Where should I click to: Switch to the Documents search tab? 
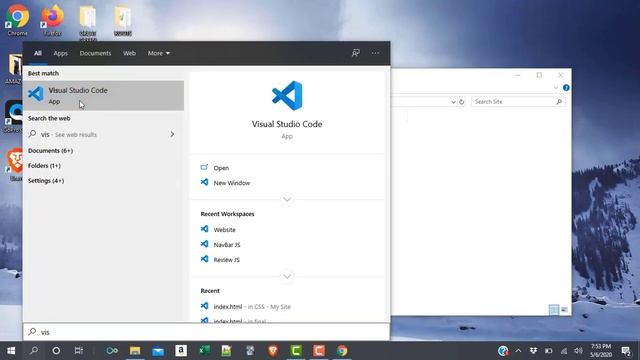[x=95, y=53]
